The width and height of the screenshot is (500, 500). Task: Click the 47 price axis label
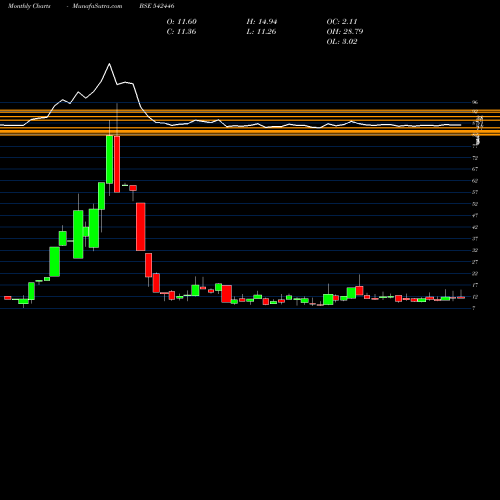(x=475, y=215)
